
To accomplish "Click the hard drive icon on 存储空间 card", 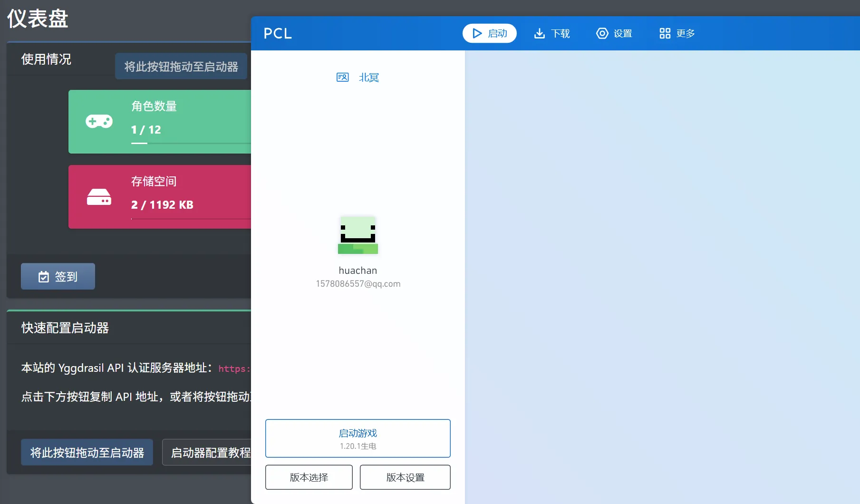I will (x=99, y=197).
